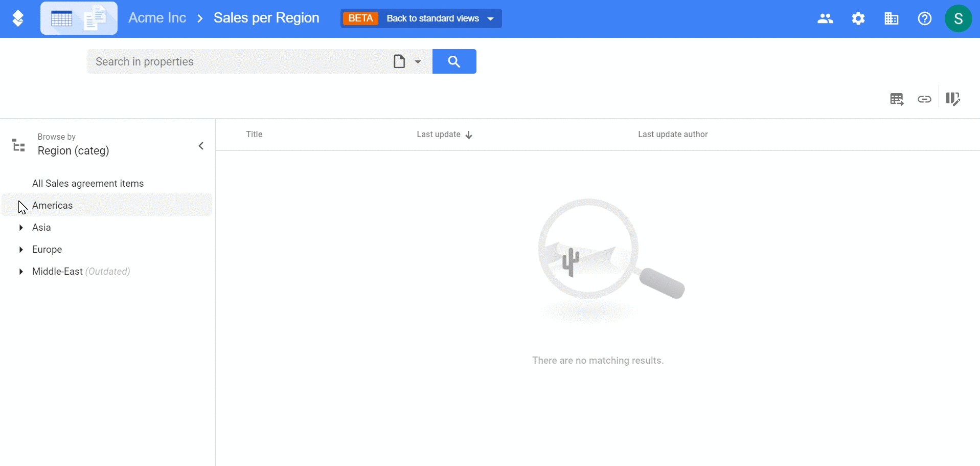Open the organization building icon
The image size is (980, 466).
coord(892,18)
